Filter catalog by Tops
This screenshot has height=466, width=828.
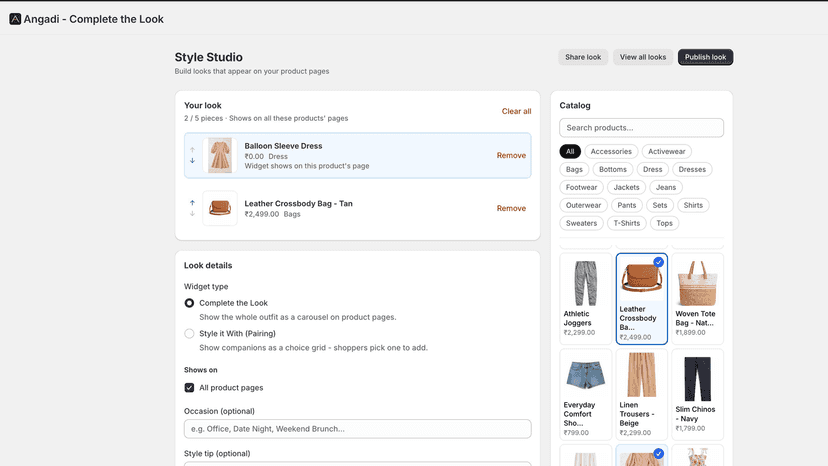[x=664, y=223]
